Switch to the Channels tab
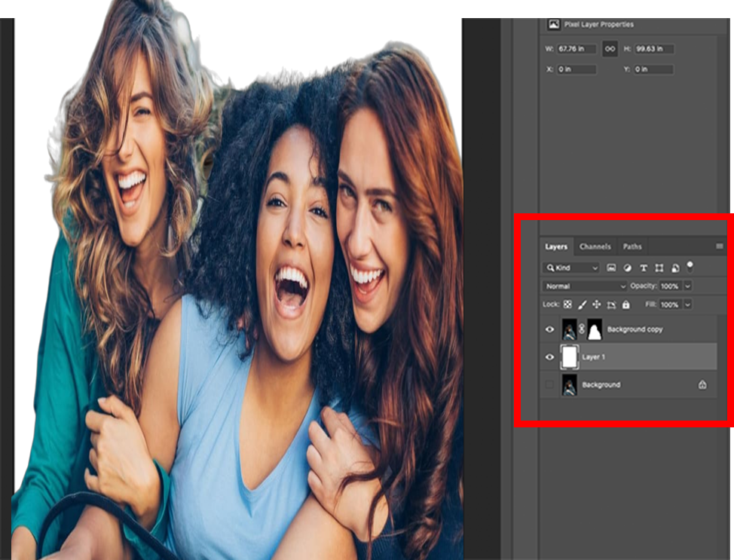This screenshot has height=560, width=734. (x=595, y=246)
